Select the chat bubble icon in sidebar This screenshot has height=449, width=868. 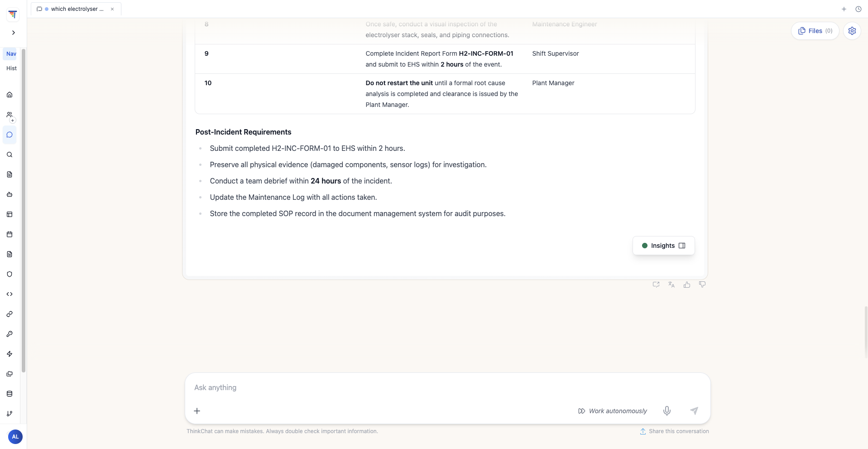tap(10, 135)
